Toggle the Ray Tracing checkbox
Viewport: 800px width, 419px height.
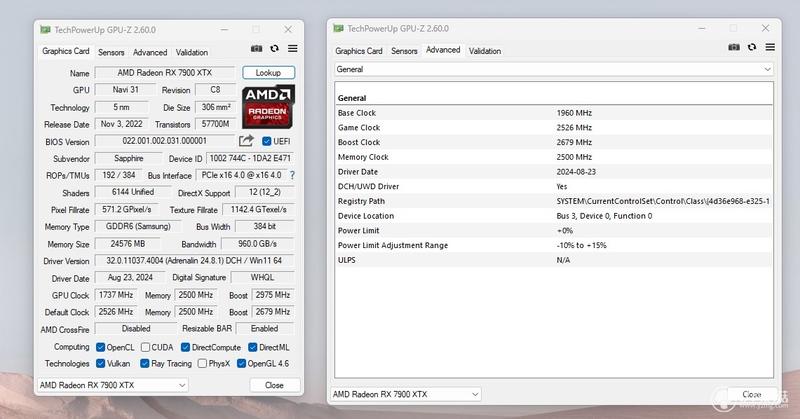click(145, 363)
